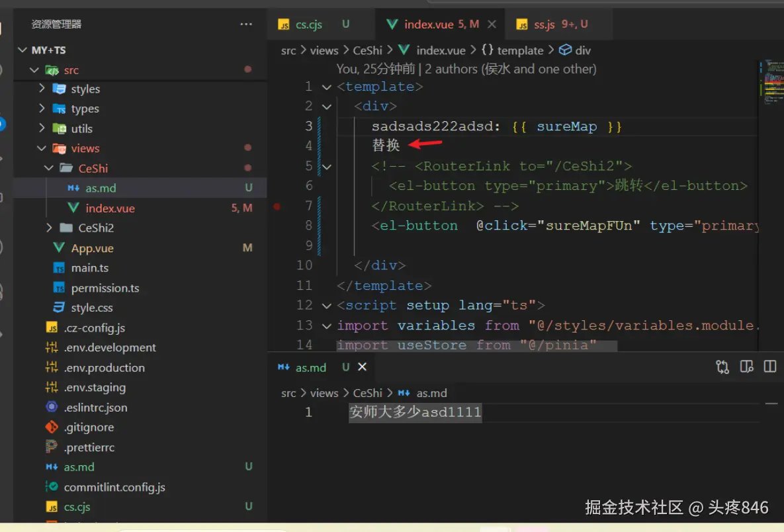The height and width of the screenshot is (532, 784).
Task: Fold the import block at line 13
Action: tap(326, 326)
